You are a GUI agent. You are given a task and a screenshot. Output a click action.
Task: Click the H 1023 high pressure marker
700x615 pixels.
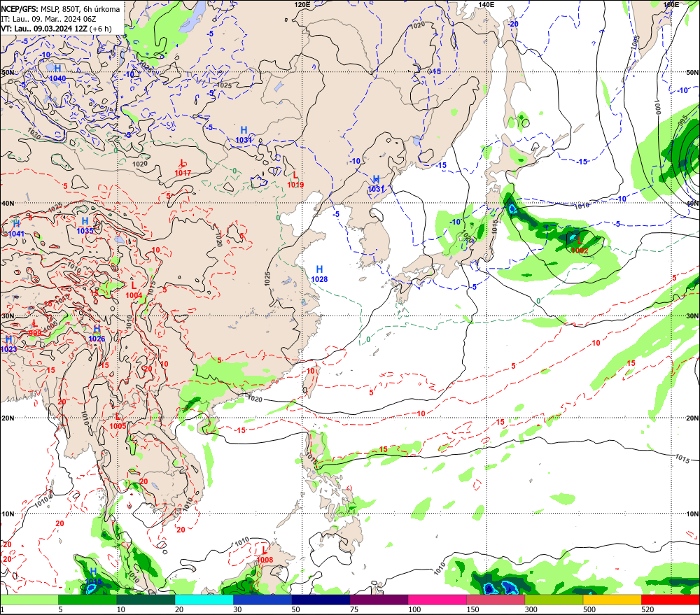point(8,344)
